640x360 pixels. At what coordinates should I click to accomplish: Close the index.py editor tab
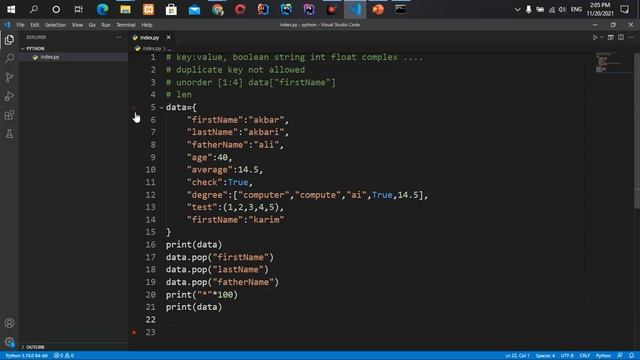pos(169,37)
